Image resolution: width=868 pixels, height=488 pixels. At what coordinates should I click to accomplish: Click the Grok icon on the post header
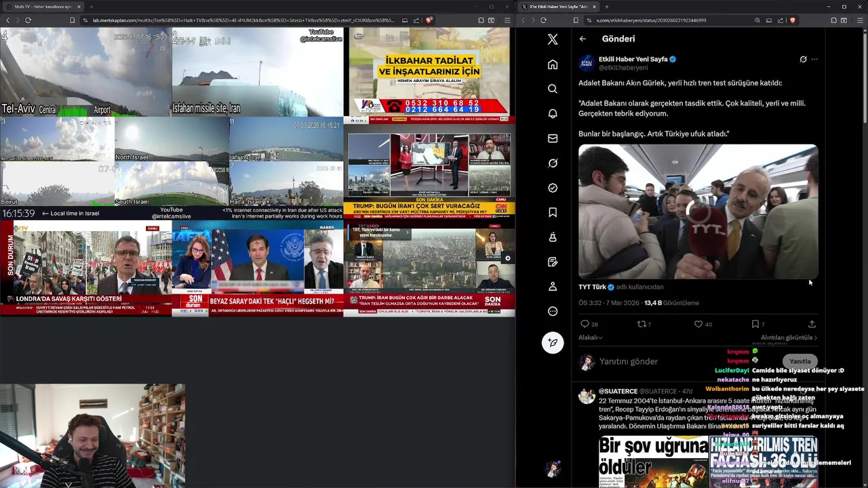click(803, 59)
